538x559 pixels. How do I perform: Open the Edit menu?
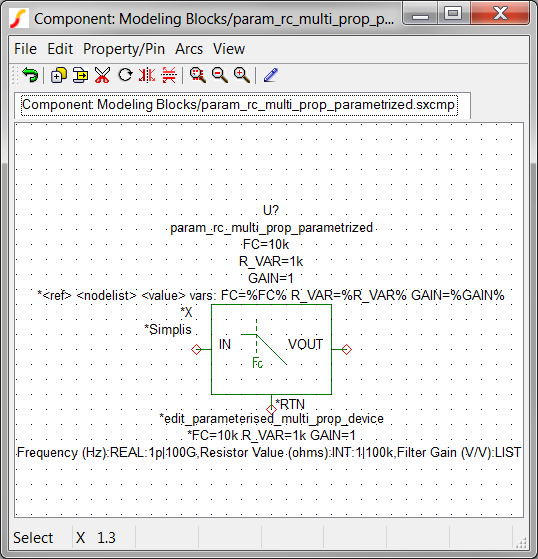point(60,49)
